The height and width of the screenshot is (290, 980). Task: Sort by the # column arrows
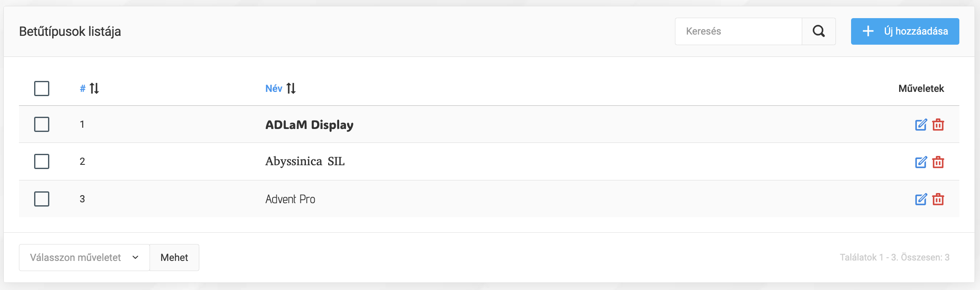(x=94, y=89)
